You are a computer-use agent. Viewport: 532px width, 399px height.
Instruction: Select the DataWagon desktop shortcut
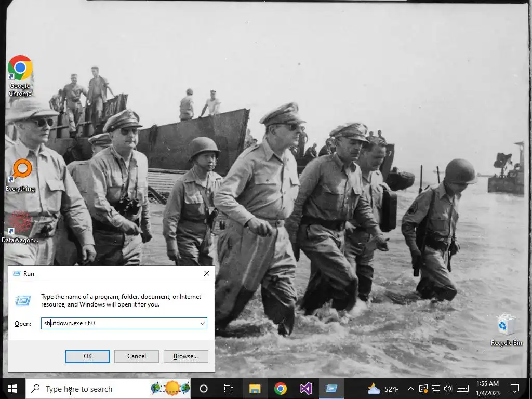click(x=20, y=227)
